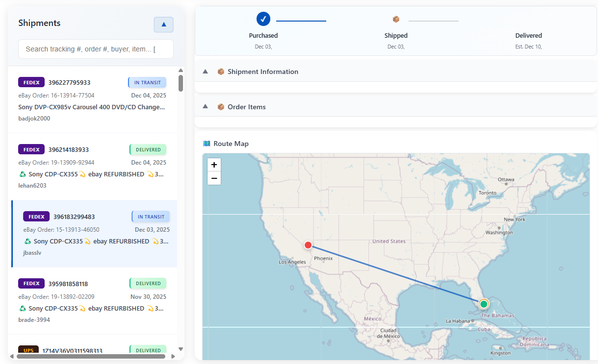This screenshot has width=598, height=364.
Task: Click the Shipped package icon in progress tracker
Action: 396,19
